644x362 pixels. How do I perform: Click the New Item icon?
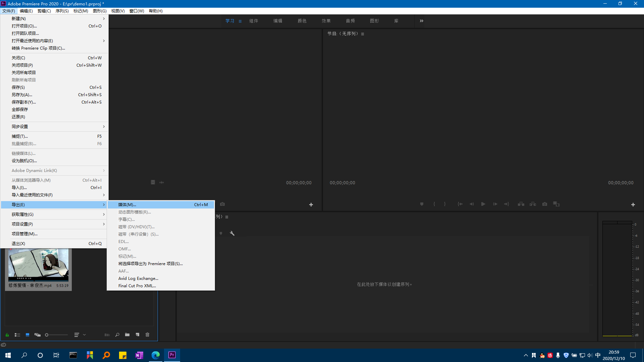point(138,335)
